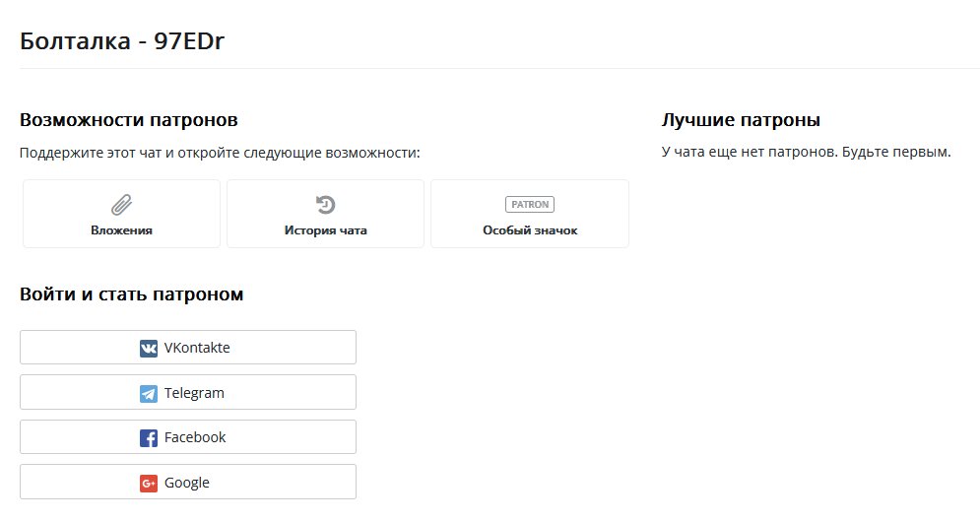Select the Войти и стать патроном heading
The image size is (980, 522).
click(x=131, y=294)
